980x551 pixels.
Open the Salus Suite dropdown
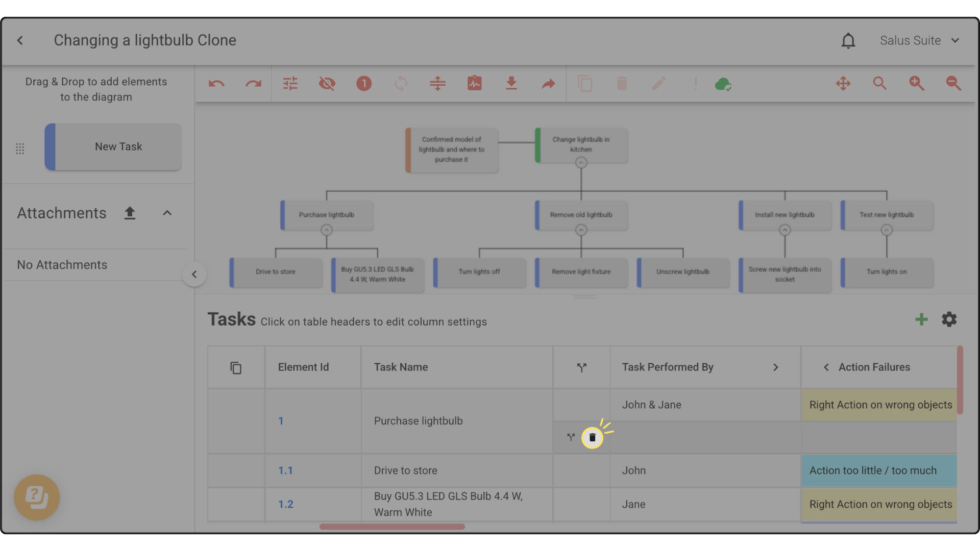[919, 41]
